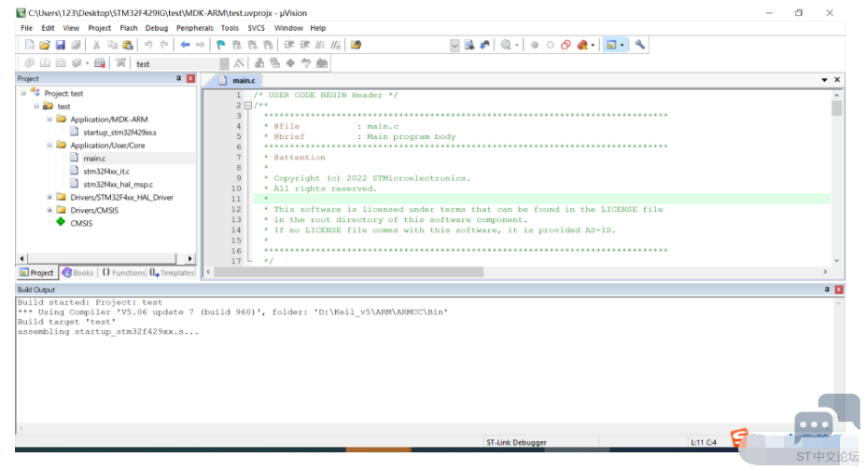Switch to the Functions tab

[123, 273]
